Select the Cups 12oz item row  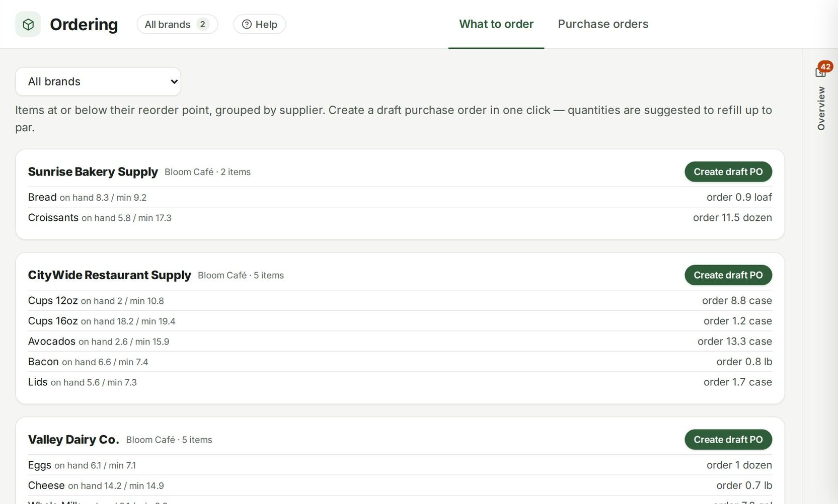coord(400,301)
